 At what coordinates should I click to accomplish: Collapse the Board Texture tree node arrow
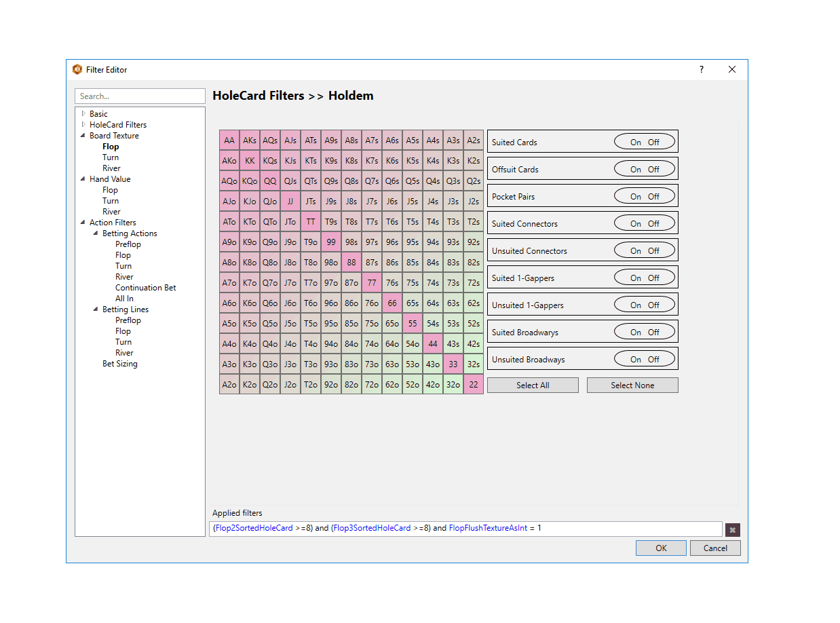[x=83, y=136]
